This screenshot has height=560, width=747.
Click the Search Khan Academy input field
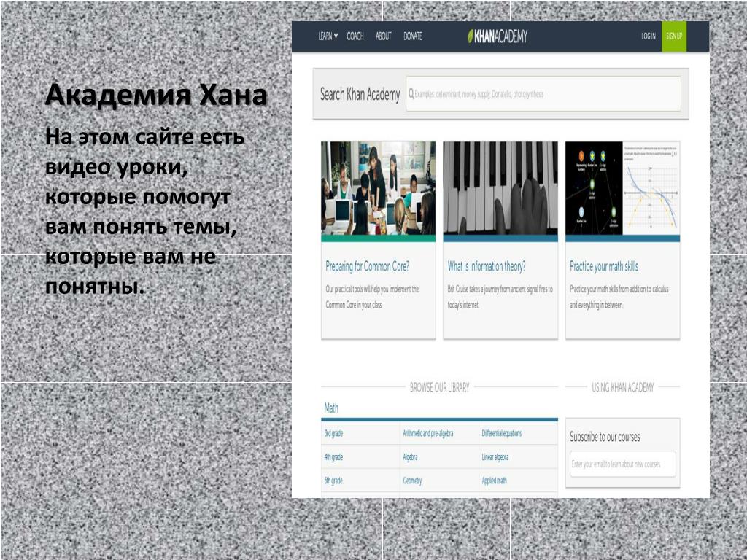543,94
